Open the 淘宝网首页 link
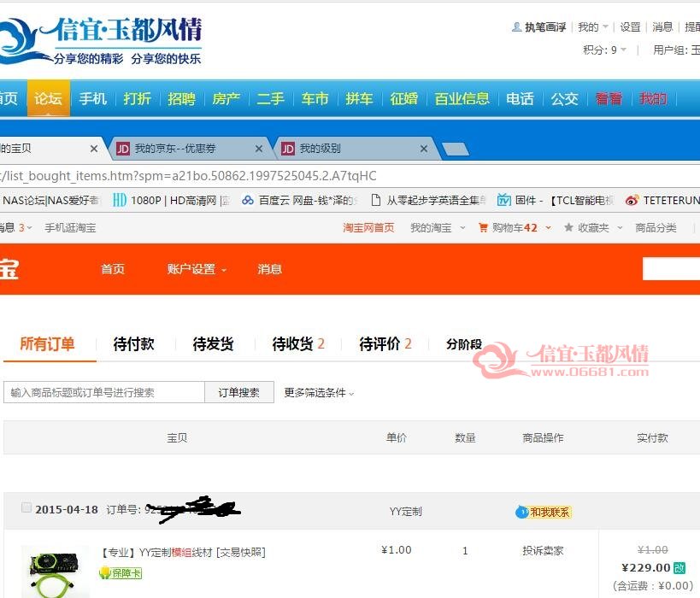This screenshot has height=598, width=700. click(368, 227)
